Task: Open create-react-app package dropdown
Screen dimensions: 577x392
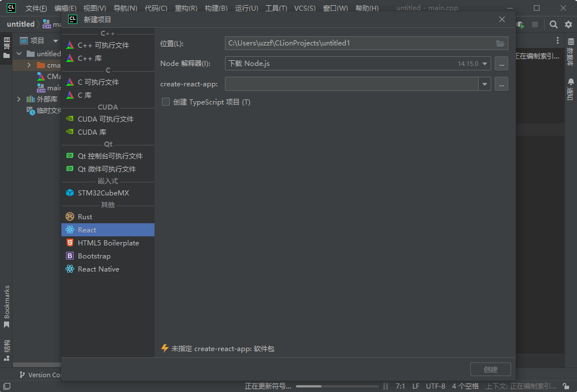Action: pos(484,84)
